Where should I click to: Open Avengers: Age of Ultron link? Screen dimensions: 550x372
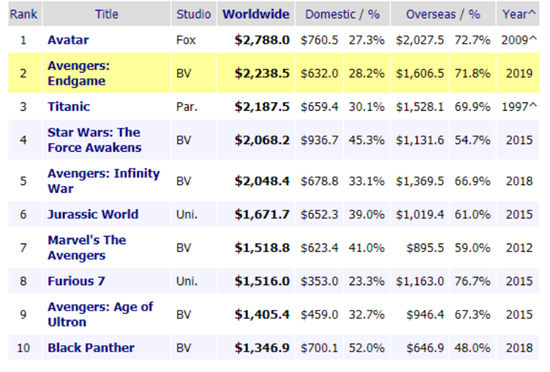[x=100, y=314]
